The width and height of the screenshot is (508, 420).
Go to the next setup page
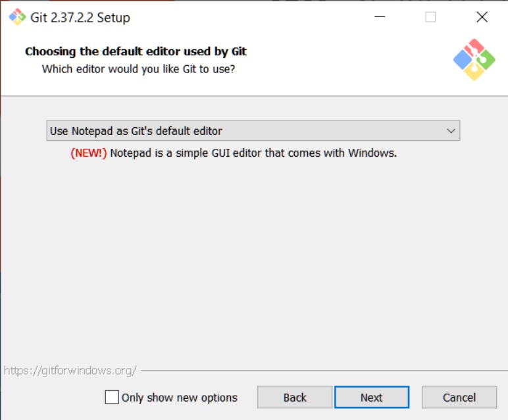coord(372,397)
